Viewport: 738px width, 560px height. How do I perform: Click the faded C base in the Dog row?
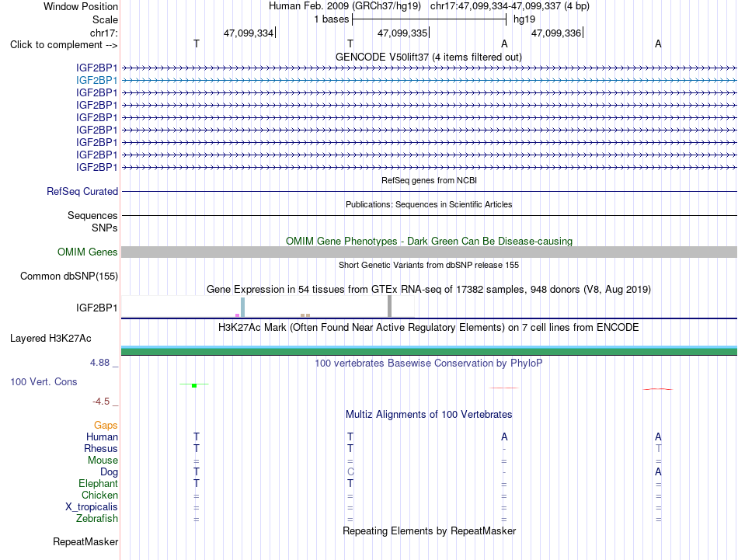[x=350, y=472]
